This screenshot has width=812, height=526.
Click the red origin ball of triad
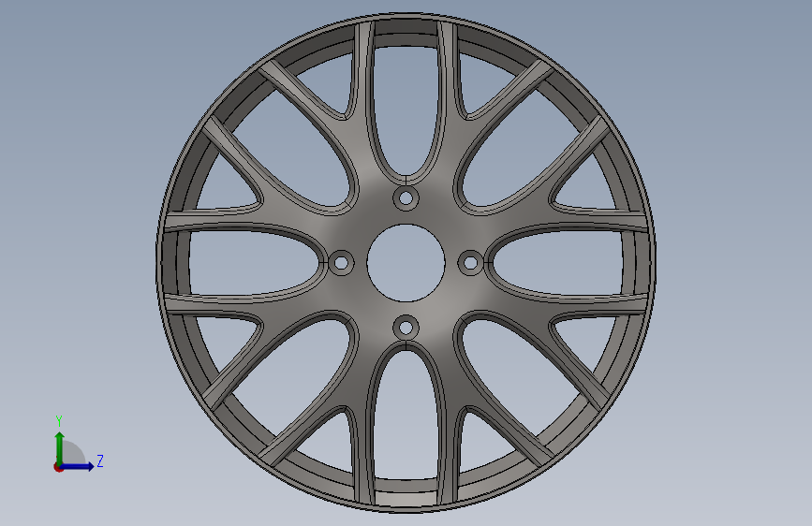58,467
